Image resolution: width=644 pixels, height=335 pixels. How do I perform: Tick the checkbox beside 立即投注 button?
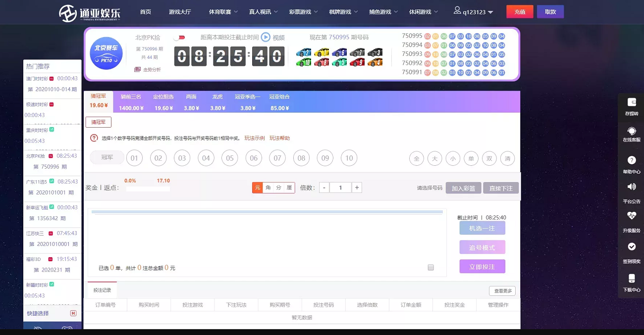point(430,267)
